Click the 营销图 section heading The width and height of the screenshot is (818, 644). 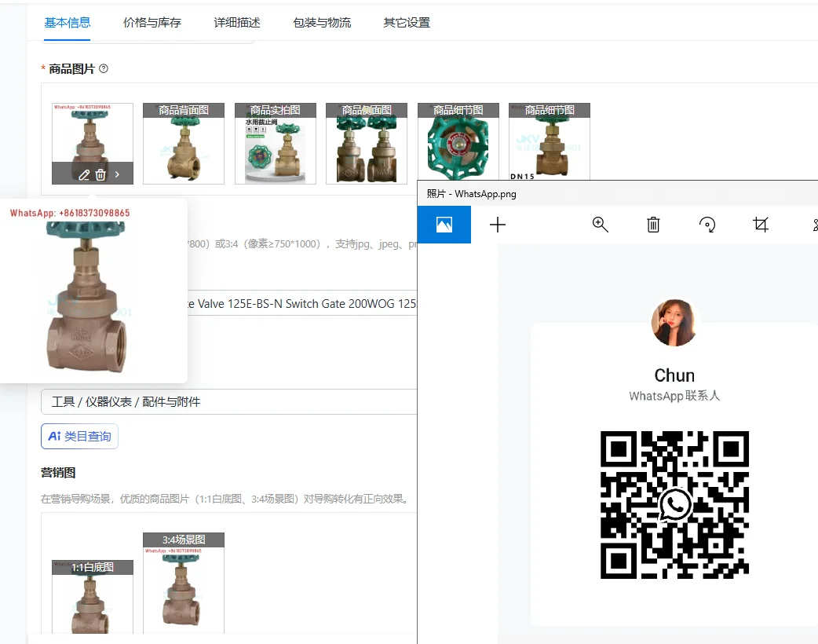click(58, 473)
